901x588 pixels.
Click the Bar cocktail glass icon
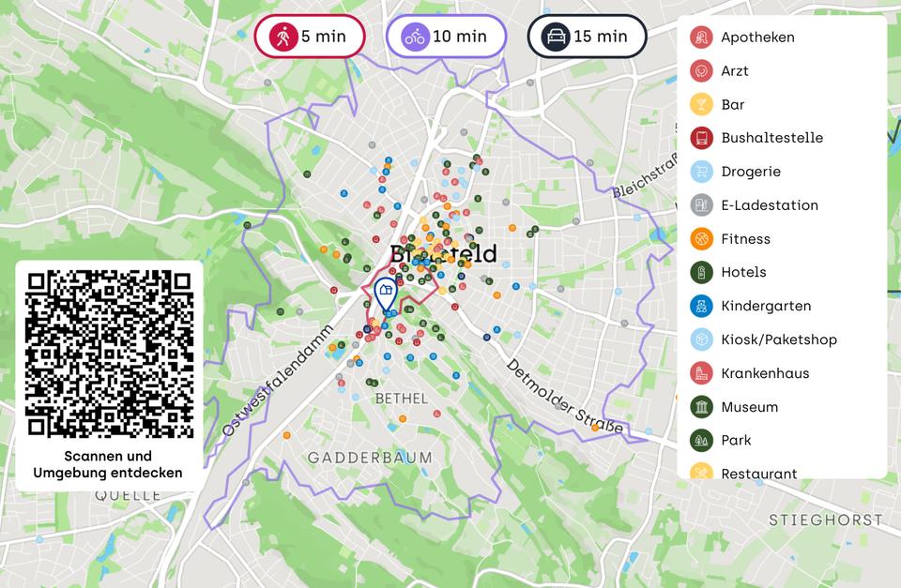701,105
